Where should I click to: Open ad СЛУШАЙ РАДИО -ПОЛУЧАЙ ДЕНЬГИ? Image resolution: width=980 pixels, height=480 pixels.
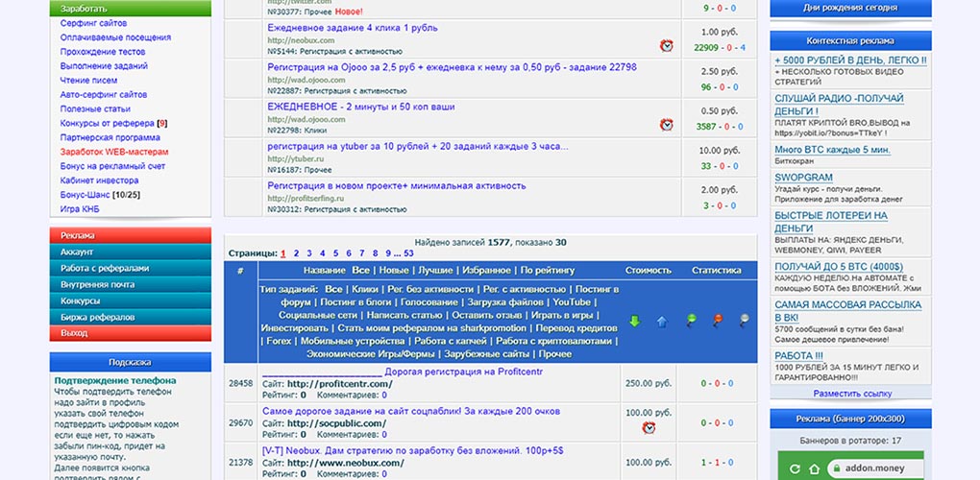click(x=839, y=105)
